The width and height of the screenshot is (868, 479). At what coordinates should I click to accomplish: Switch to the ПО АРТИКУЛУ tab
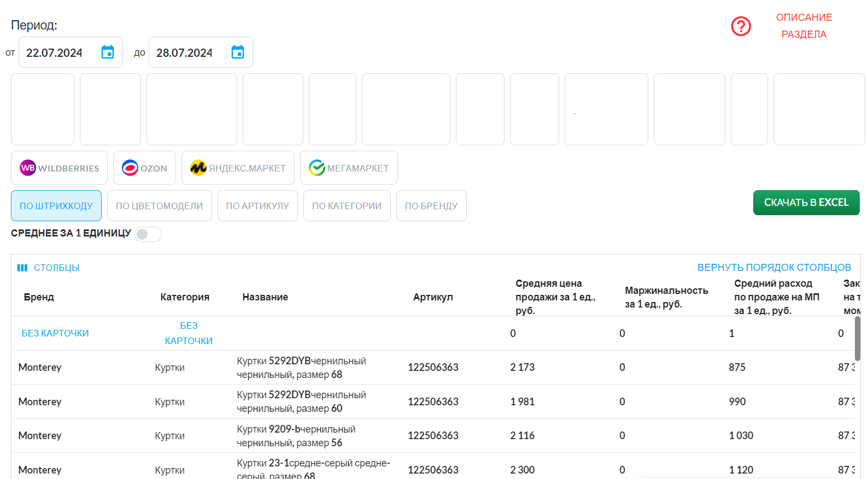pos(257,206)
